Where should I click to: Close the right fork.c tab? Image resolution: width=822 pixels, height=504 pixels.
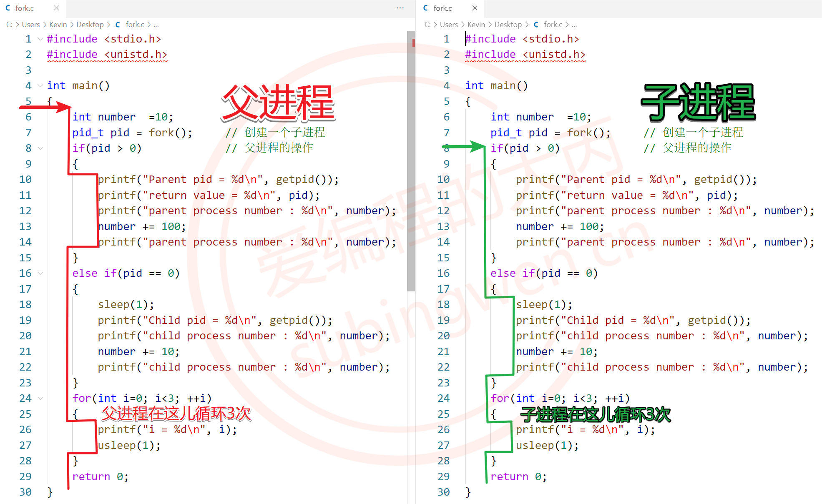pyautogui.click(x=475, y=8)
